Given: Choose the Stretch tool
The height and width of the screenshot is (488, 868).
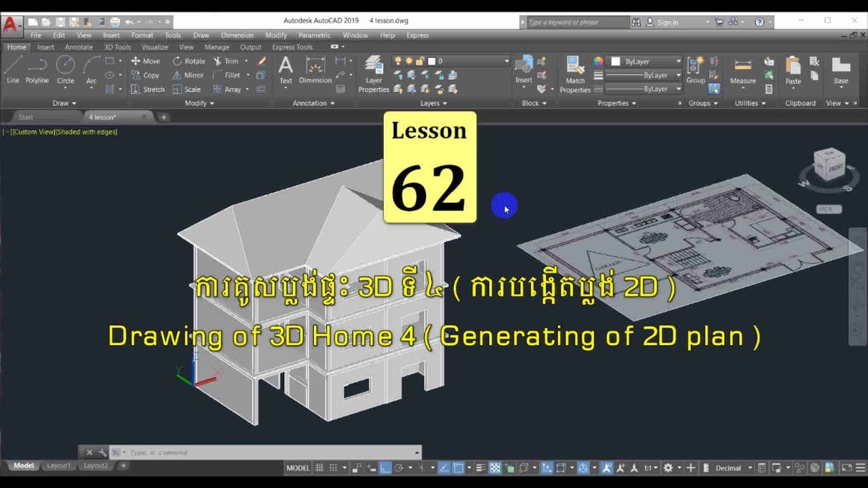Looking at the screenshot, I should (148, 89).
